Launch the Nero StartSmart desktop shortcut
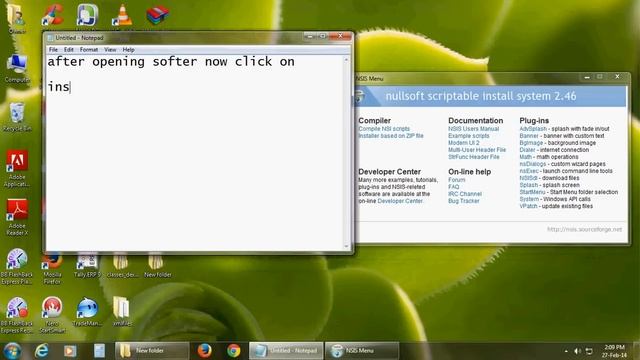This screenshot has width=640, height=360. pyautogui.click(x=52, y=315)
